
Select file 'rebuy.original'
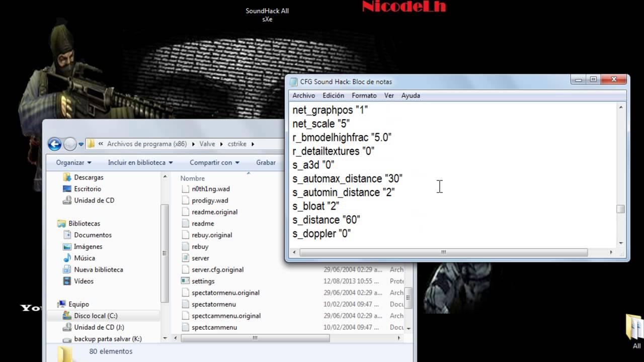point(212,235)
